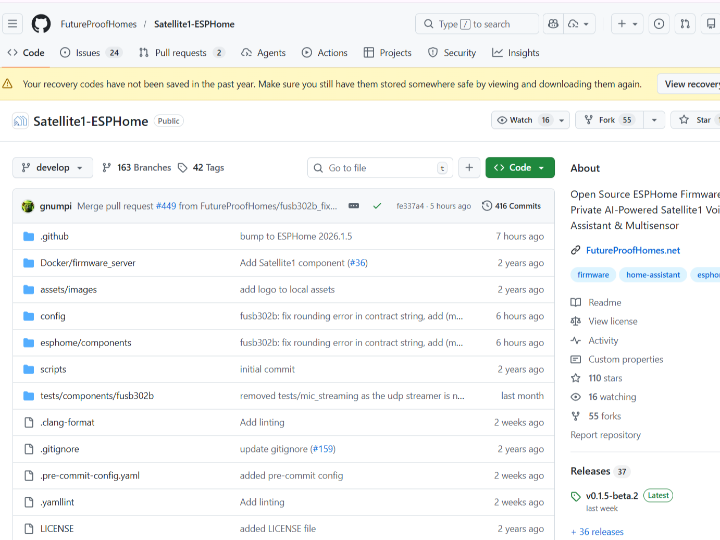Click the add file plus button
The width and height of the screenshot is (720, 540).
[469, 168]
